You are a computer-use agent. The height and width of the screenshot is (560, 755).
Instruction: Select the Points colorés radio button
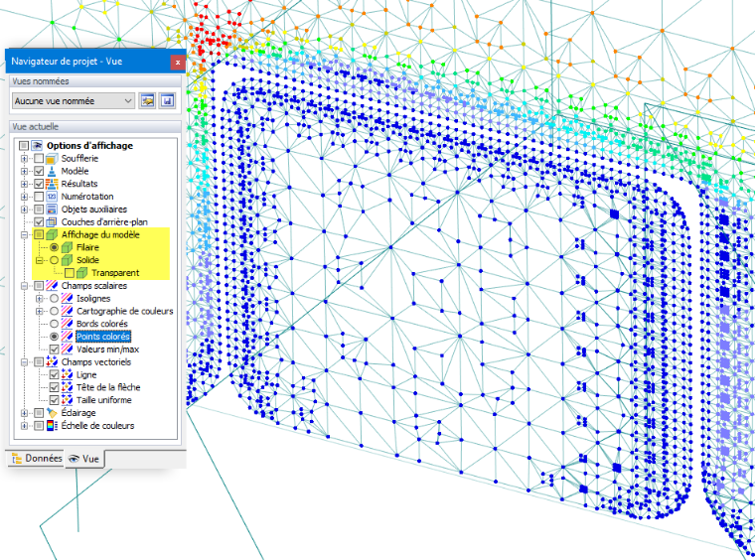(x=54, y=337)
